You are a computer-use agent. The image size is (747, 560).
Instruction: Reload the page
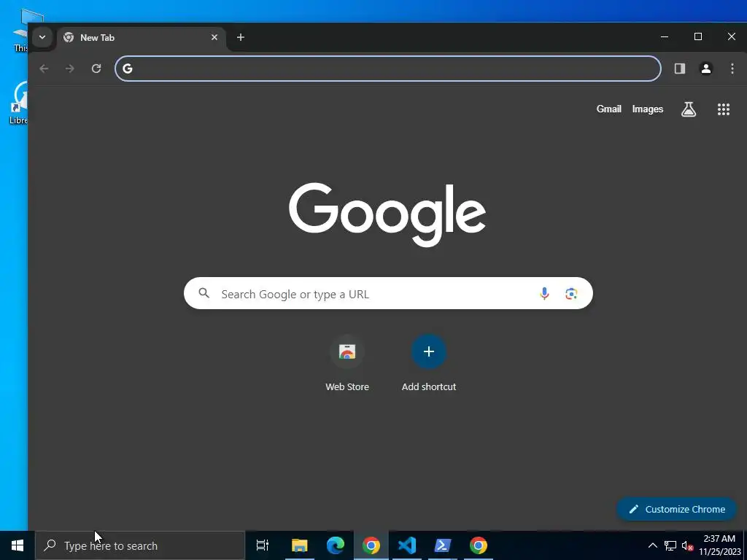pos(96,69)
